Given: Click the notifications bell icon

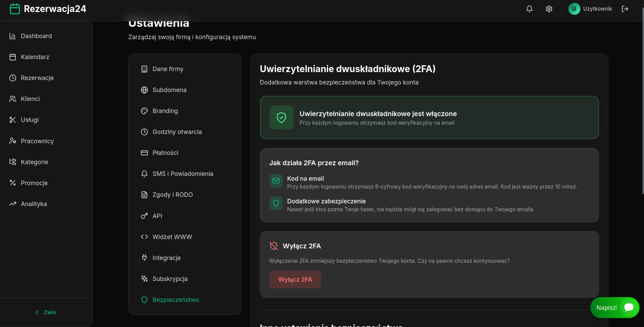Looking at the screenshot, I should pos(529,9).
